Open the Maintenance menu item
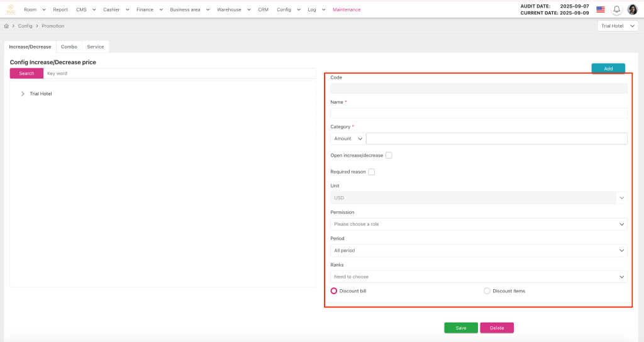This screenshot has width=644, height=342. tap(347, 9)
